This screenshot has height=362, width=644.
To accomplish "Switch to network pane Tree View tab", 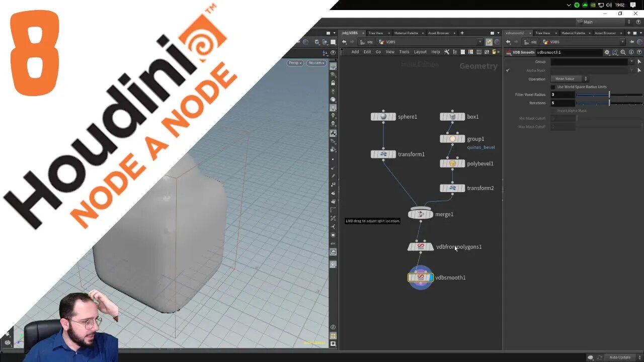I will coord(376,33).
